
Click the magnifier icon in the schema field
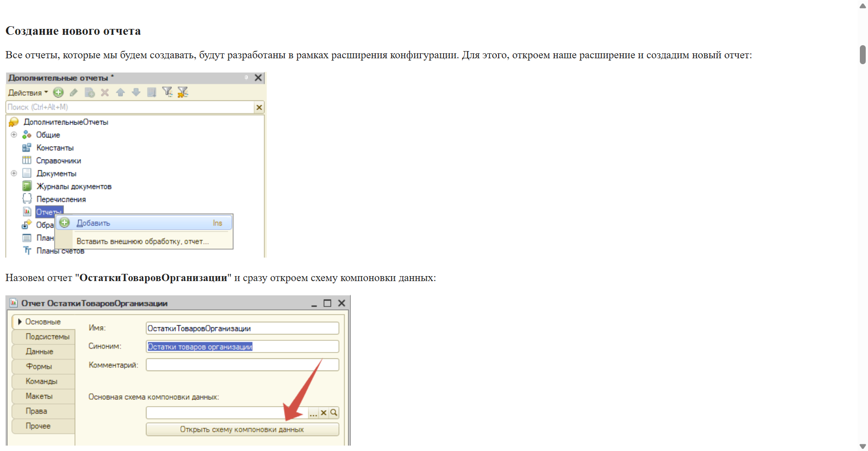coord(334,413)
